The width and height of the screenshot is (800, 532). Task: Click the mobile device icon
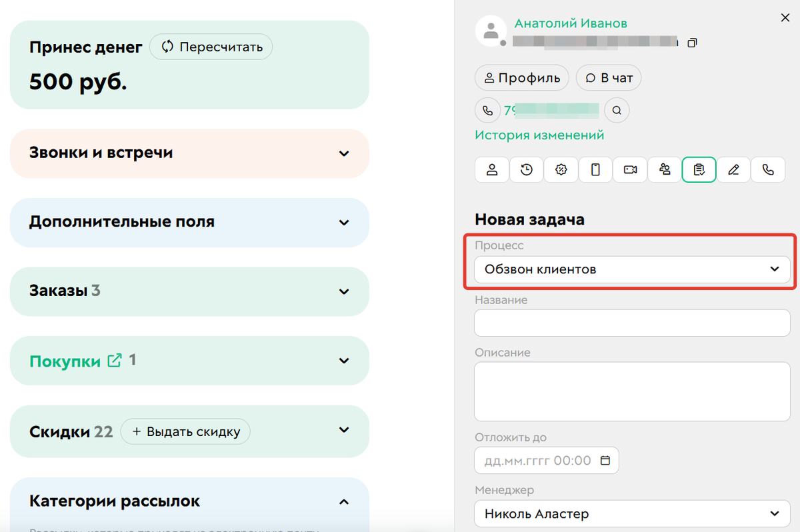pos(595,169)
